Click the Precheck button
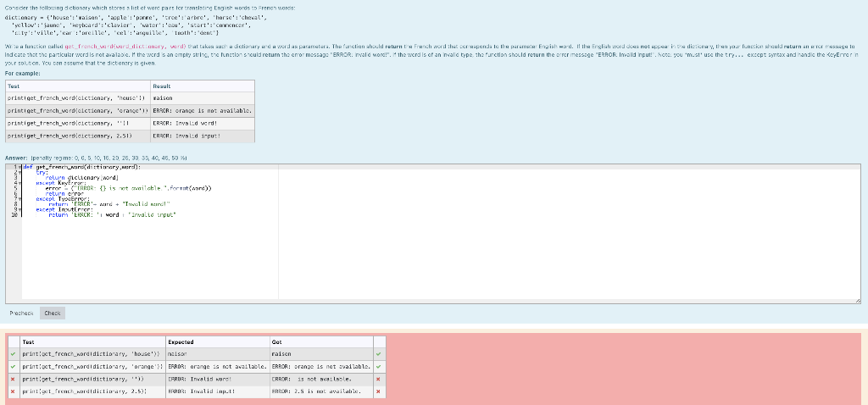This screenshot has height=405, width=868. click(x=21, y=313)
